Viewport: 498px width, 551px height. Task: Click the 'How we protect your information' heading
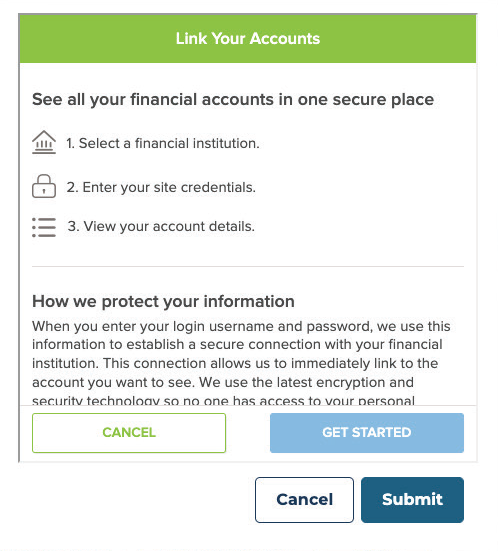pos(163,301)
